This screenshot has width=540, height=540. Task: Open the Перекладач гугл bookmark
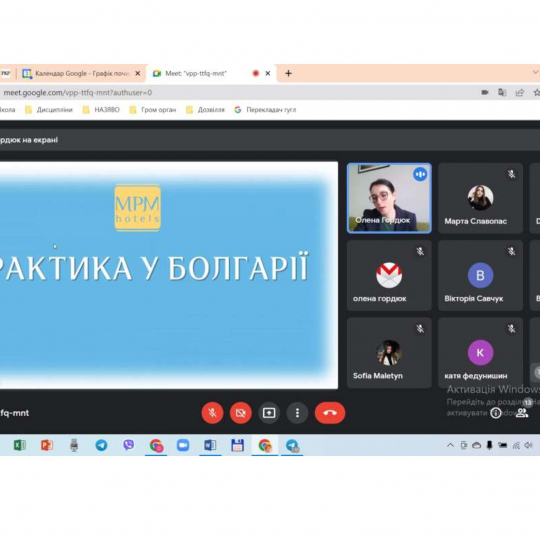pyautogui.click(x=265, y=110)
